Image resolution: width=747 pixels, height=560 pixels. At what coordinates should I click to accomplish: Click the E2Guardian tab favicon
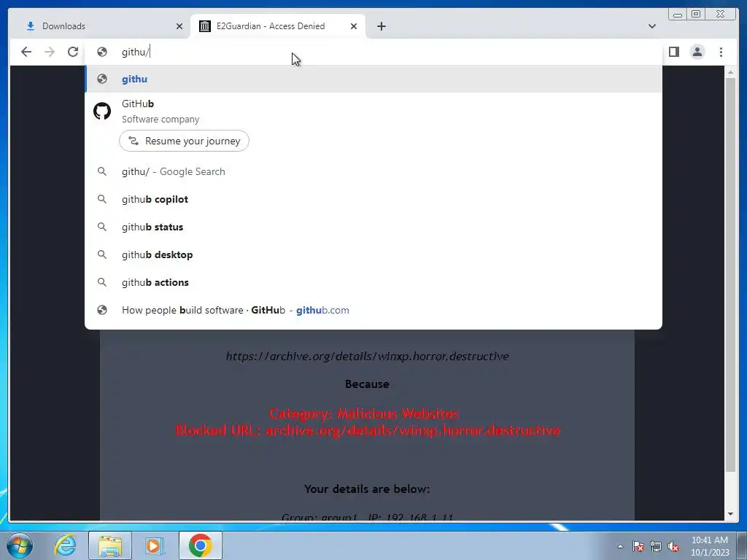tap(205, 26)
